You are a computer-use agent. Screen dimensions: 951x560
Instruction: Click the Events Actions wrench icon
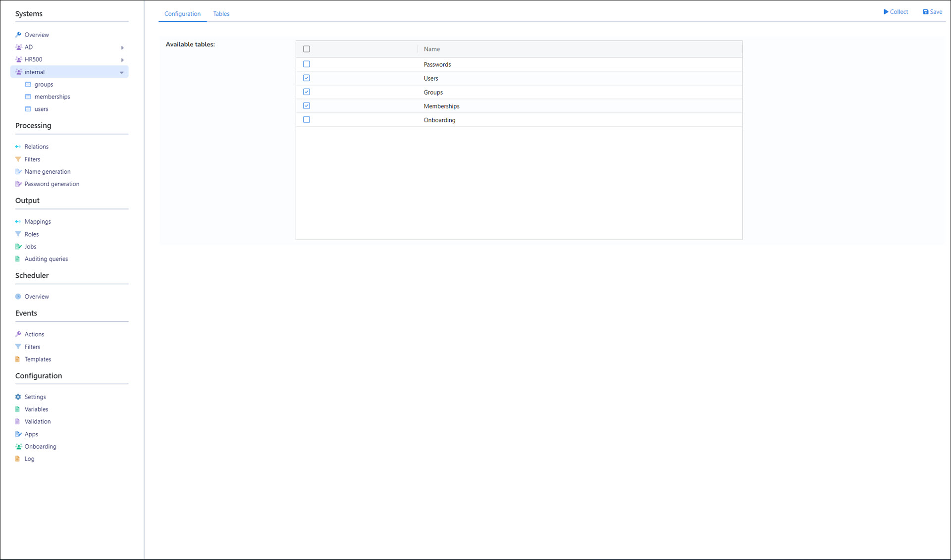pyautogui.click(x=18, y=334)
